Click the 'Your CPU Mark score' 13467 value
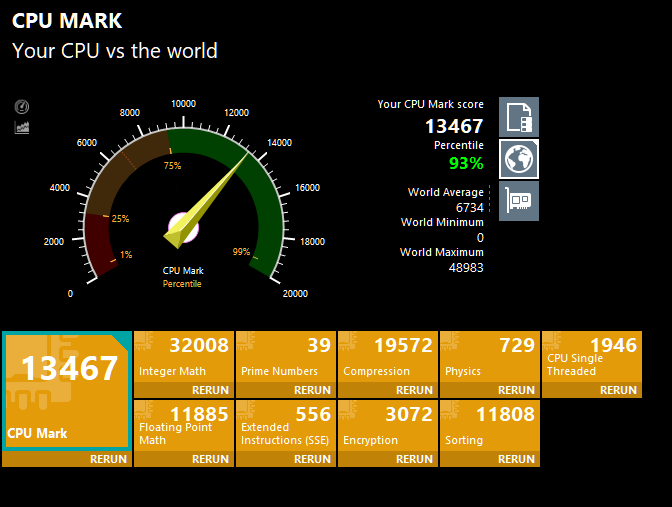 coord(454,126)
